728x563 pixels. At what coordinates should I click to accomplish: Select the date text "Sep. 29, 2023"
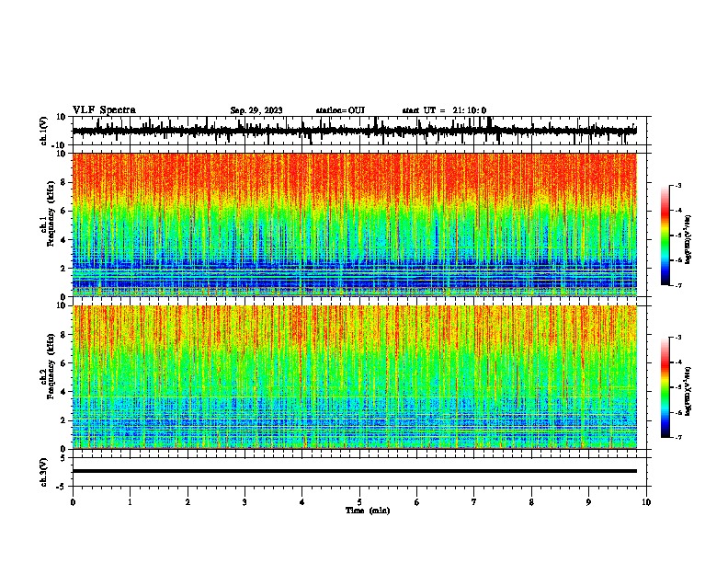[x=256, y=110]
